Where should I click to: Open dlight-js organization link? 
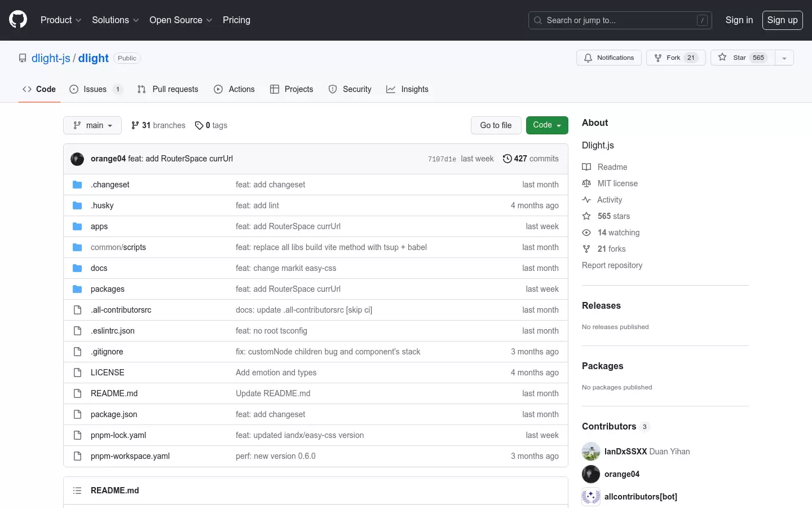tap(51, 58)
